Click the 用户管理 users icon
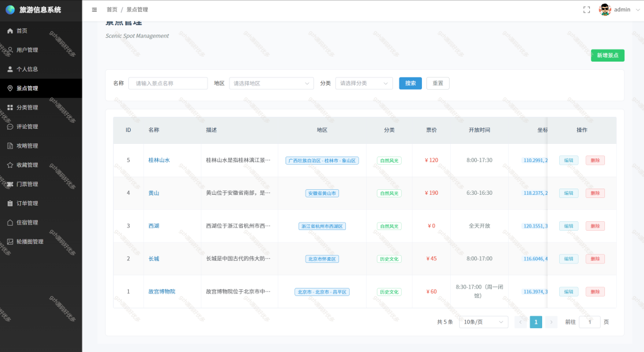Viewport: 644px width, 352px height. (10, 50)
